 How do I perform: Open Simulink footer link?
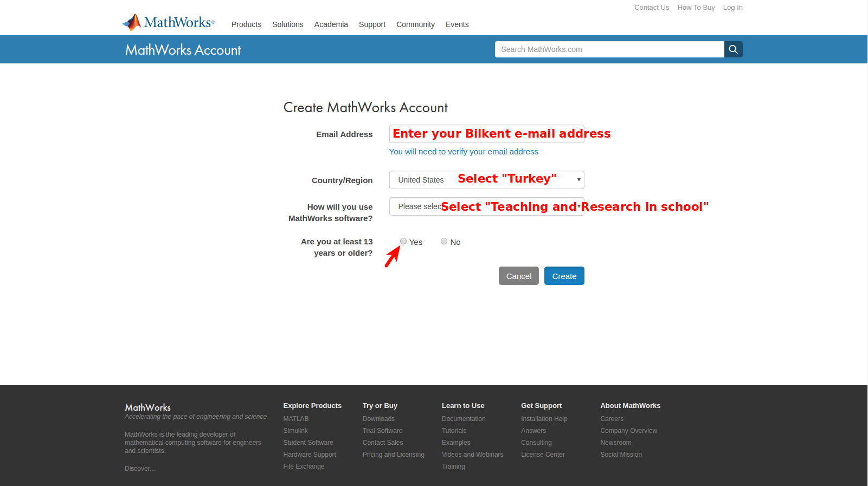pyautogui.click(x=295, y=431)
